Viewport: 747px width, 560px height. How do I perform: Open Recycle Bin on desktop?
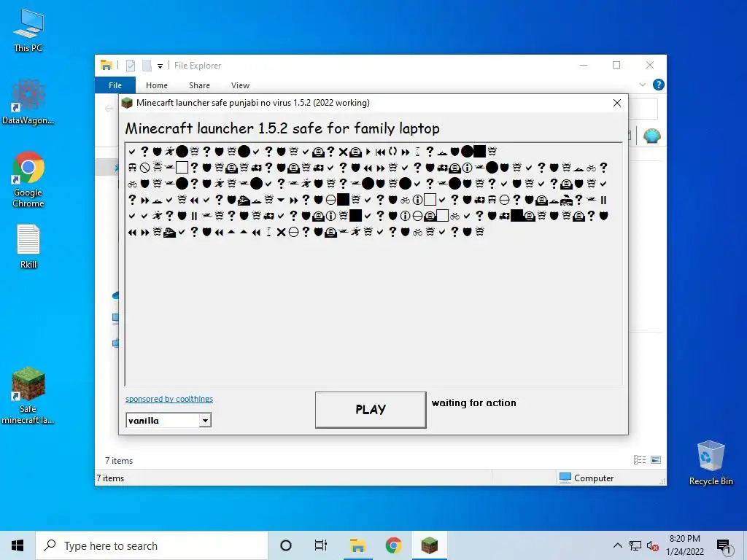click(711, 463)
